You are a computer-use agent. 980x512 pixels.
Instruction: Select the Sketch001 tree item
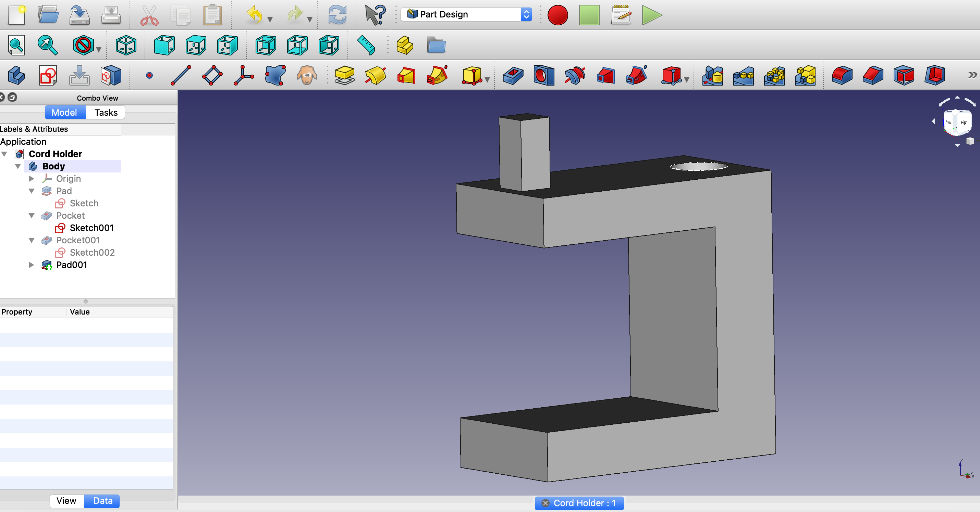pos(91,228)
